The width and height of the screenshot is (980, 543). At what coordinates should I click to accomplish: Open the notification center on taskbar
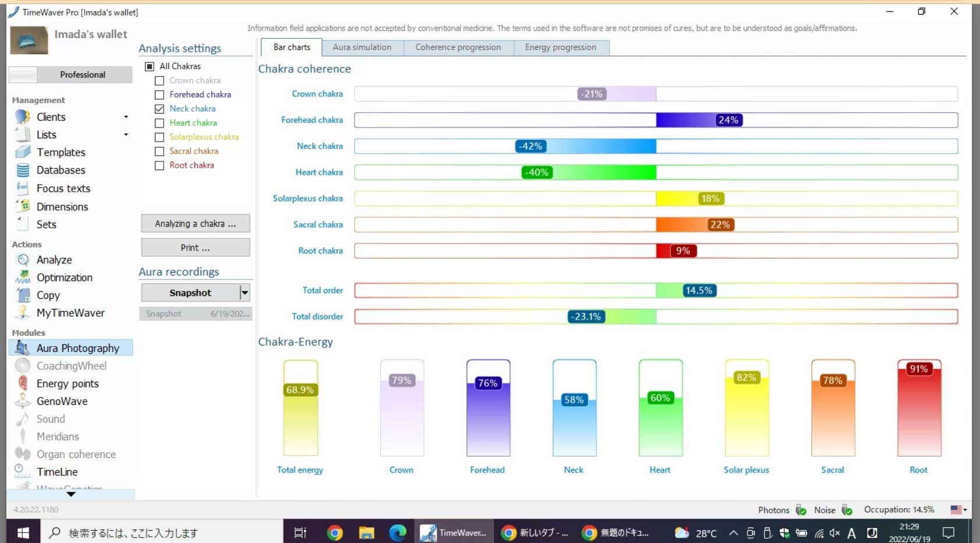(x=949, y=533)
